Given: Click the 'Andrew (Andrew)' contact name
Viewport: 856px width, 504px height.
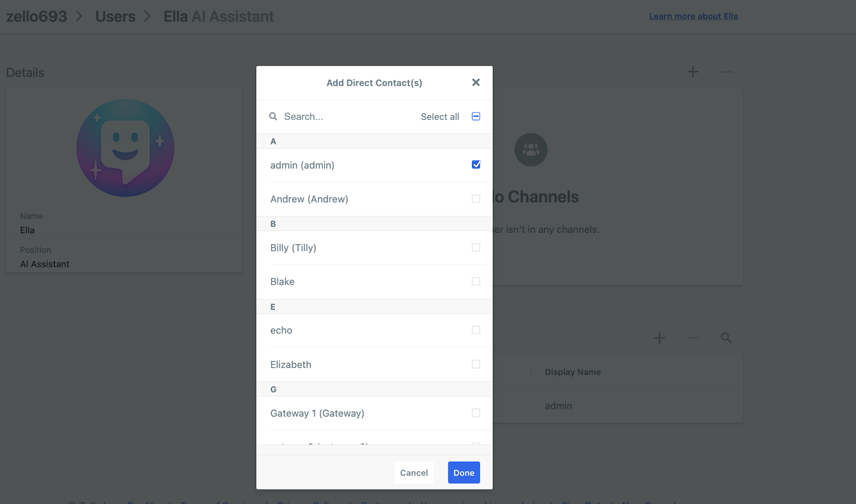Looking at the screenshot, I should pos(309,199).
